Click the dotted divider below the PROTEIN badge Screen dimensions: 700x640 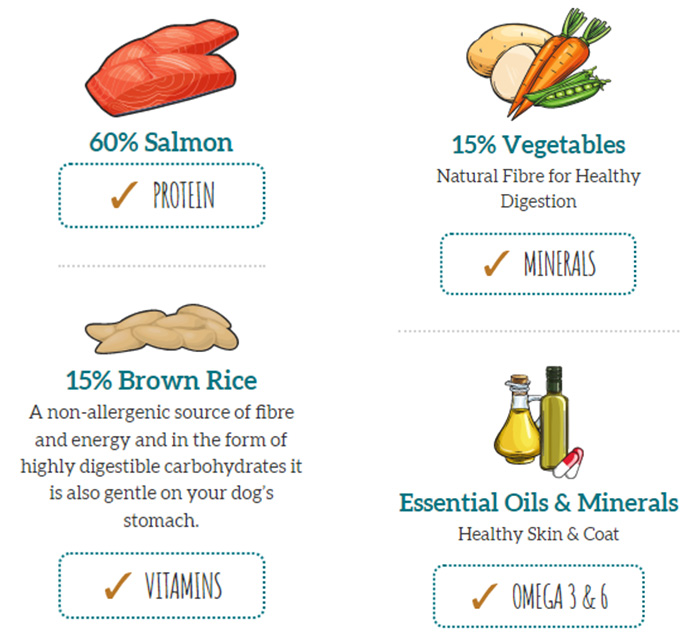[161, 267]
